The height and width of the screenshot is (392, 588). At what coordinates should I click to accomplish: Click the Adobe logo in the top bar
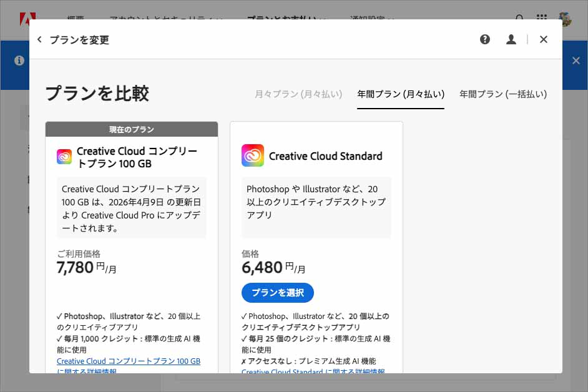28,17
